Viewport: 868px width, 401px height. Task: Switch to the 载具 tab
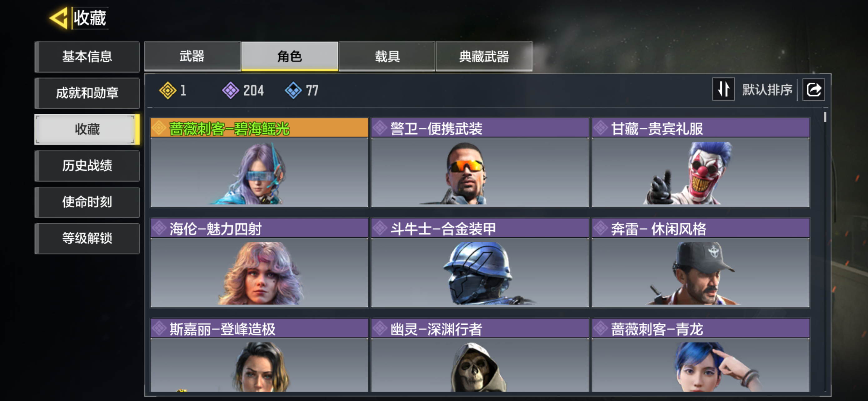click(x=387, y=56)
